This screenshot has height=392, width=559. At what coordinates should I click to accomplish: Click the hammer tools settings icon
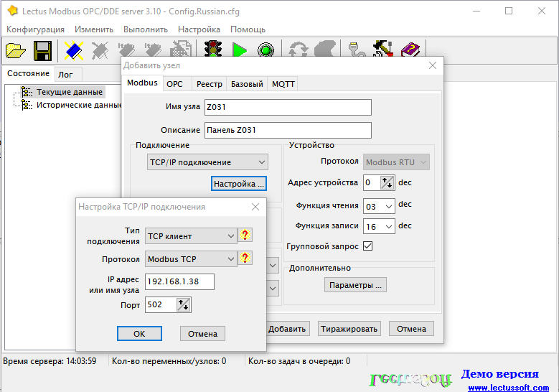point(382,50)
